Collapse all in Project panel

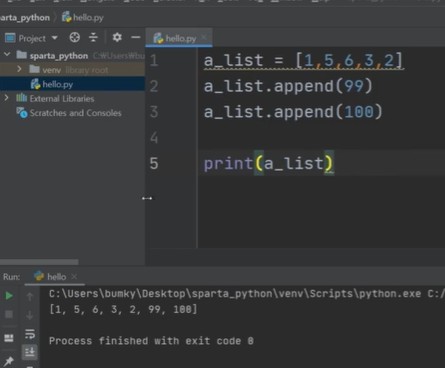point(93,37)
